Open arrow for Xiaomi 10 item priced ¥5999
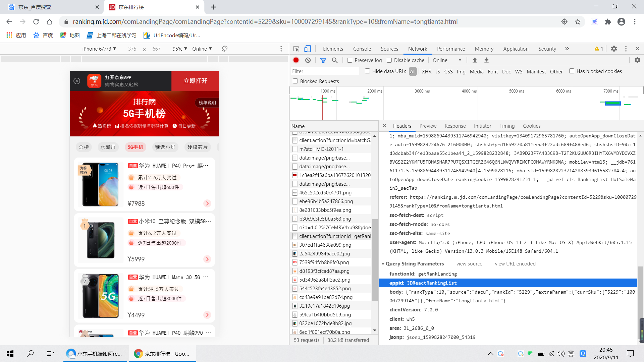The width and height of the screenshot is (644, 362). click(207, 259)
